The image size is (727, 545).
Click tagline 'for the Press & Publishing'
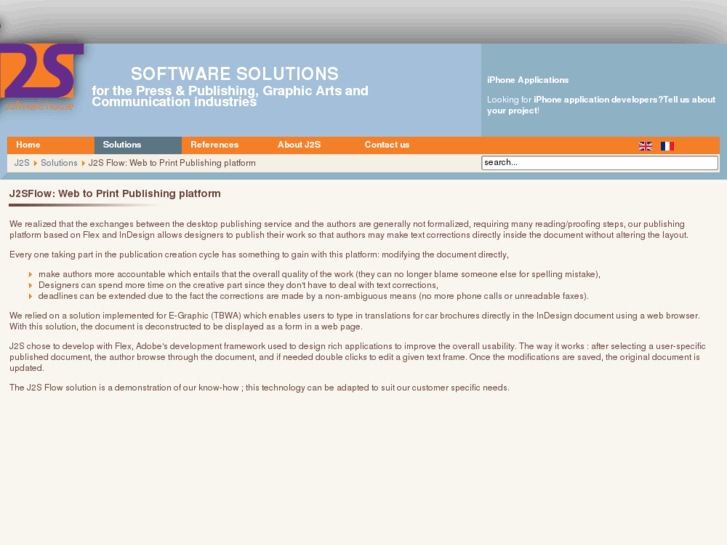(230, 96)
